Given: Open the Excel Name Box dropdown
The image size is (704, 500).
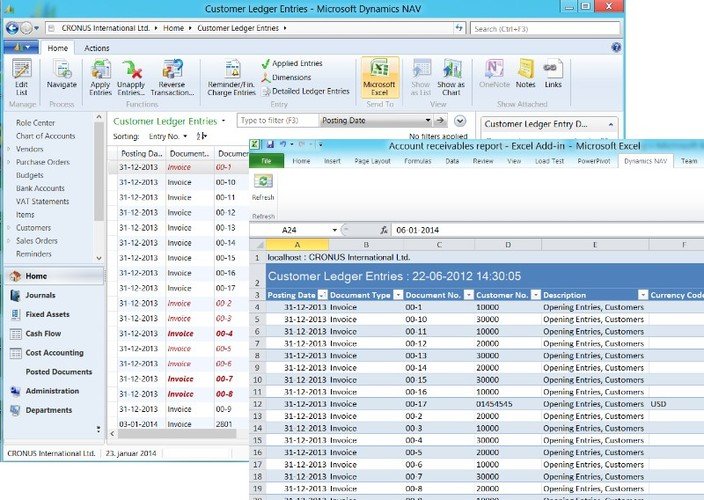Looking at the screenshot, I should 334,230.
